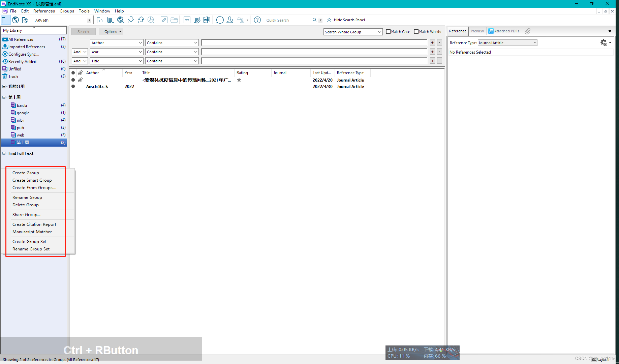Click paperclip attach icon in Reference panel
Screen dimensions: 619x364
click(x=528, y=31)
